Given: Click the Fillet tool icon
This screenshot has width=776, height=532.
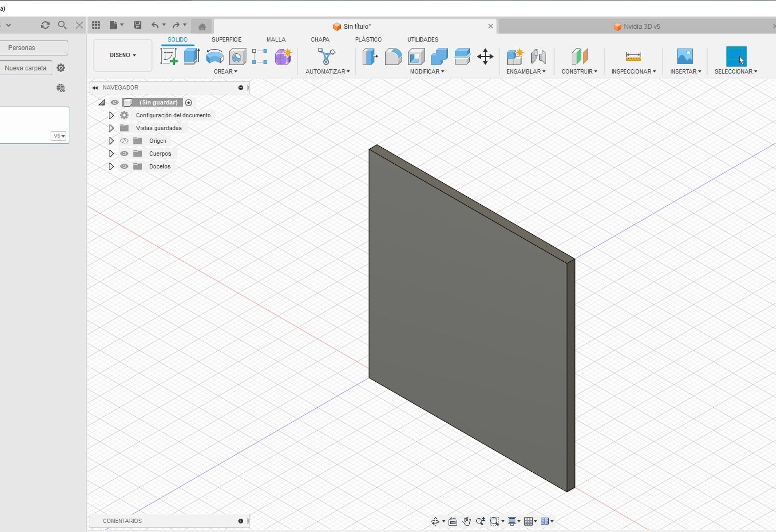Looking at the screenshot, I should pos(393,57).
